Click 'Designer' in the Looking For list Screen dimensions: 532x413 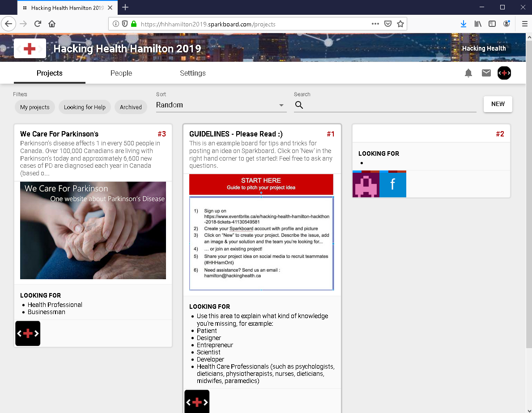[x=209, y=338]
